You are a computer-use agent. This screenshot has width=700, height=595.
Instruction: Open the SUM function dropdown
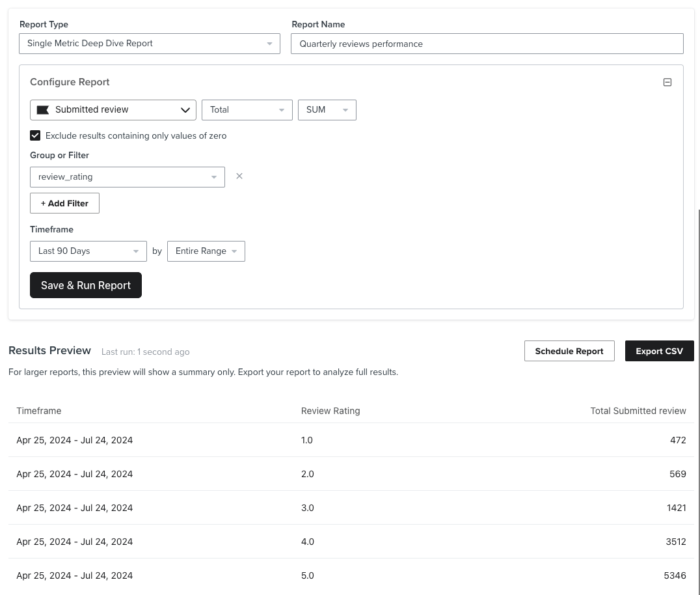click(x=345, y=109)
